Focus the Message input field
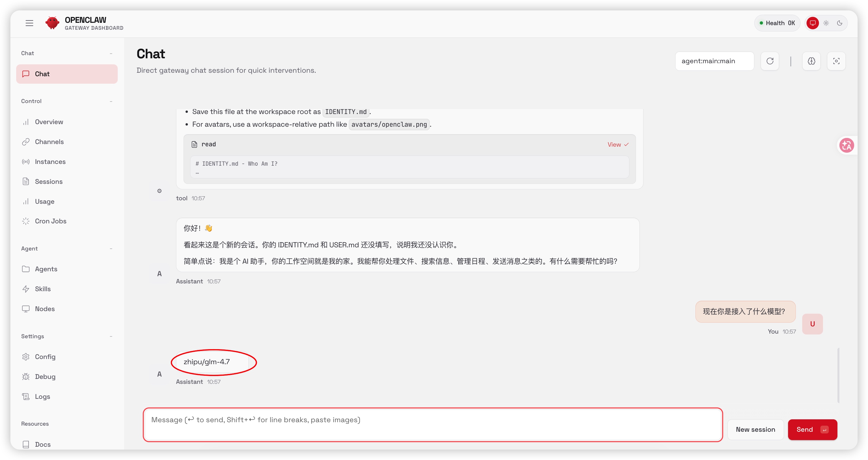This screenshot has width=868, height=460. tap(432, 425)
